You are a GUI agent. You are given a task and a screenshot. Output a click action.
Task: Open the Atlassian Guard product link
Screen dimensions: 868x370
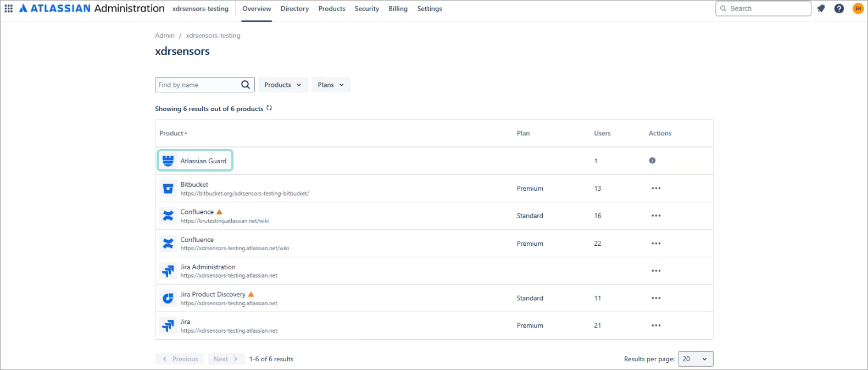(203, 161)
